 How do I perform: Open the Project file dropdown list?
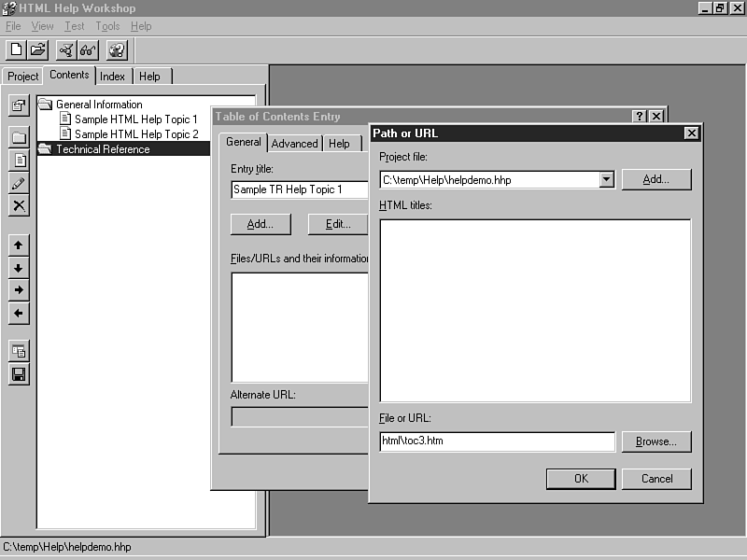[x=606, y=179]
